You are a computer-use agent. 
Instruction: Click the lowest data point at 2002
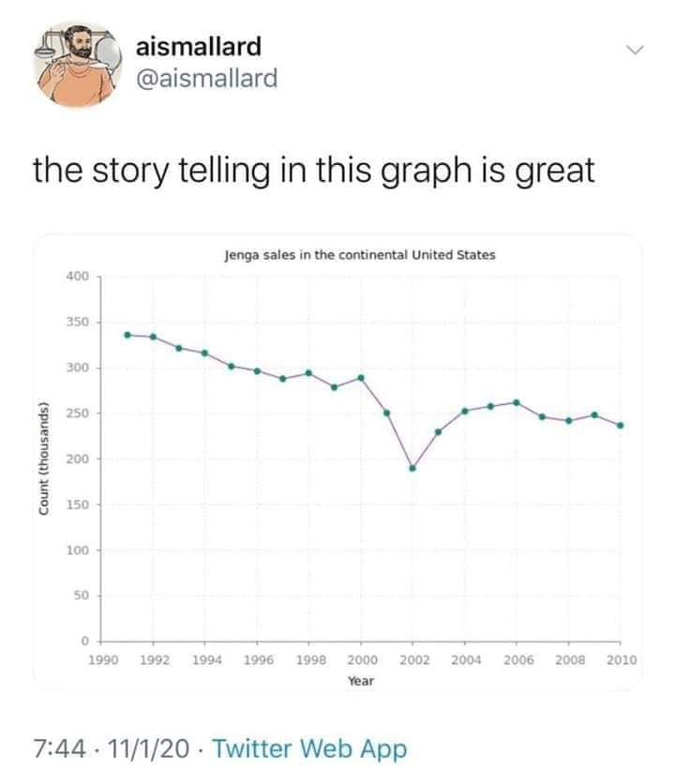point(412,468)
